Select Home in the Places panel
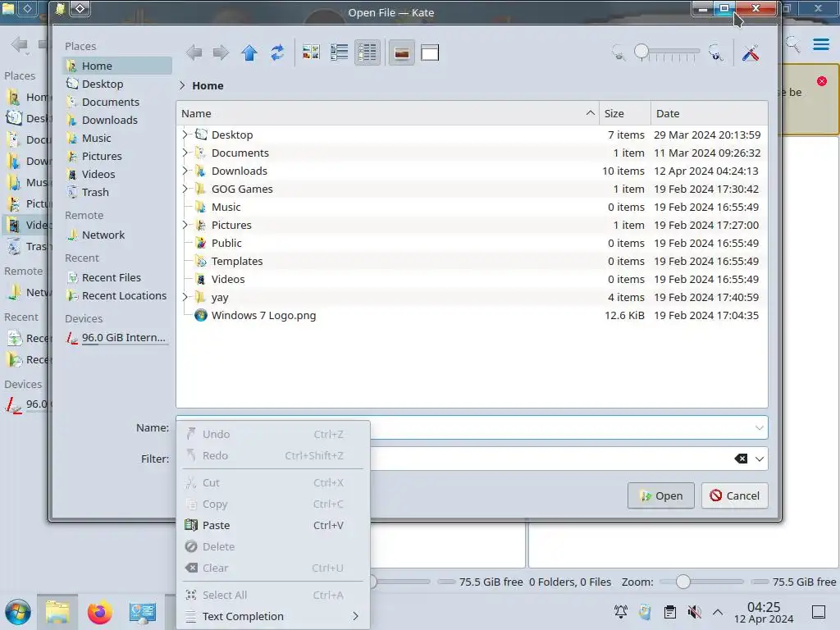 [x=117, y=66]
